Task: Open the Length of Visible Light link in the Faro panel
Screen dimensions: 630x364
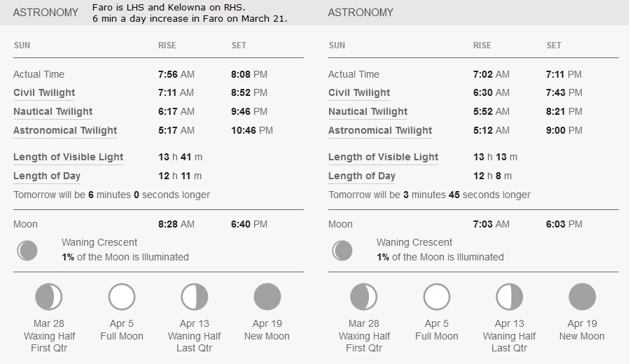Action: click(69, 157)
